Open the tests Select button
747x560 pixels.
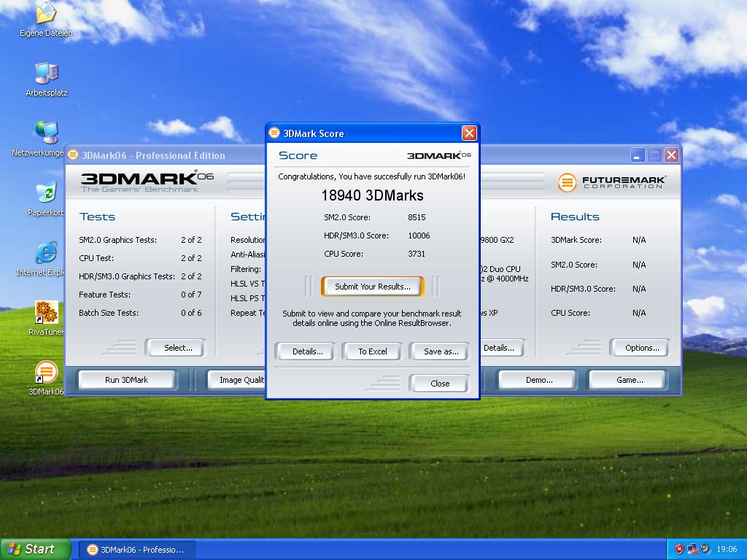tap(177, 348)
